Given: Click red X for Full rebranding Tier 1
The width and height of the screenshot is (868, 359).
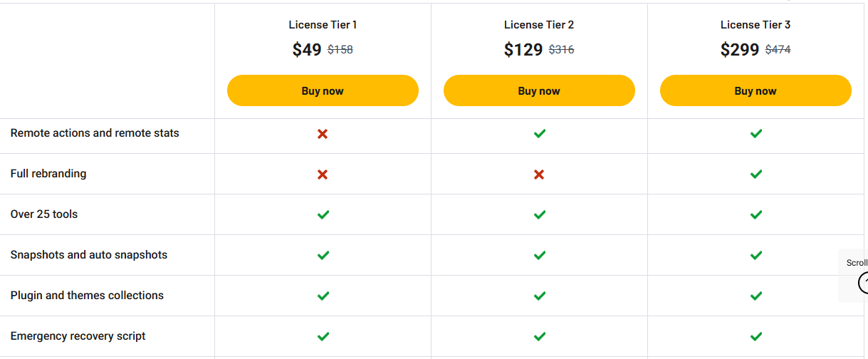Looking at the screenshot, I should [323, 175].
